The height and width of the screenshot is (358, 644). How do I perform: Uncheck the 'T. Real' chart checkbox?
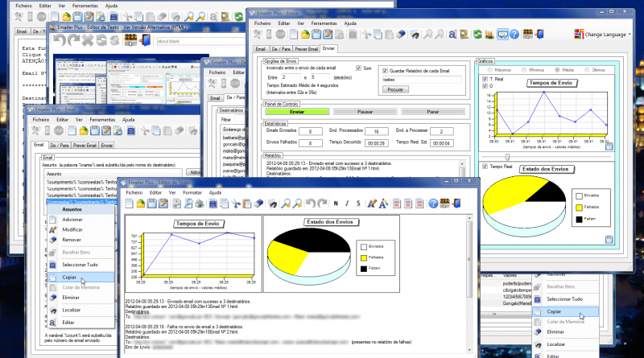pos(483,79)
